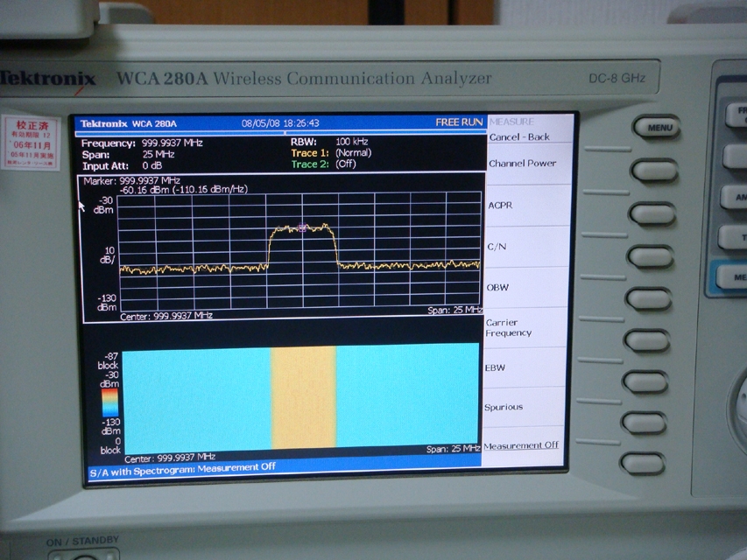This screenshot has height=560, width=747.
Task: Click the Center frequency label under the spectrum graph
Action: tap(166, 316)
